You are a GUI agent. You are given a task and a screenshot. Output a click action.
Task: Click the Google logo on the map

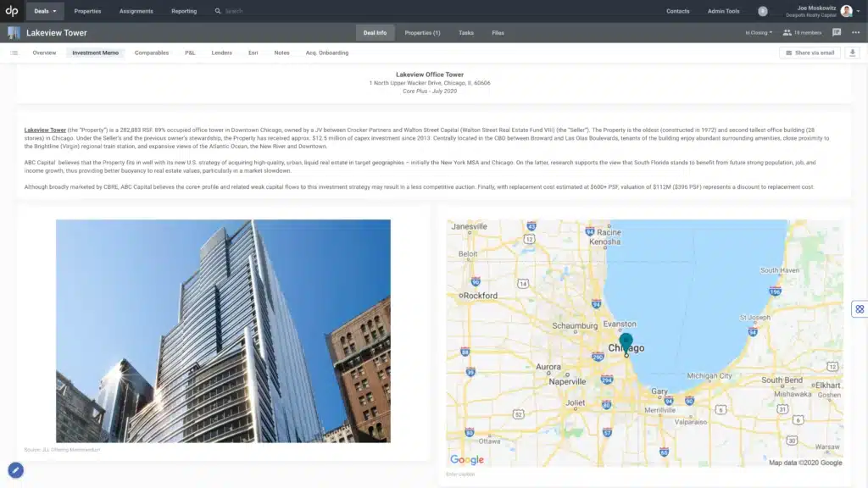tap(467, 458)
